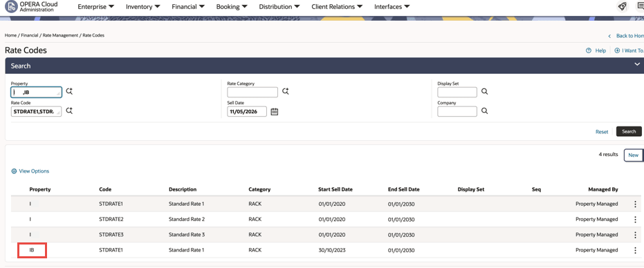This screenshot has width=644, height=268.
Task: Click the Back to Home arrow icon
Action: [x=609, y=36]
